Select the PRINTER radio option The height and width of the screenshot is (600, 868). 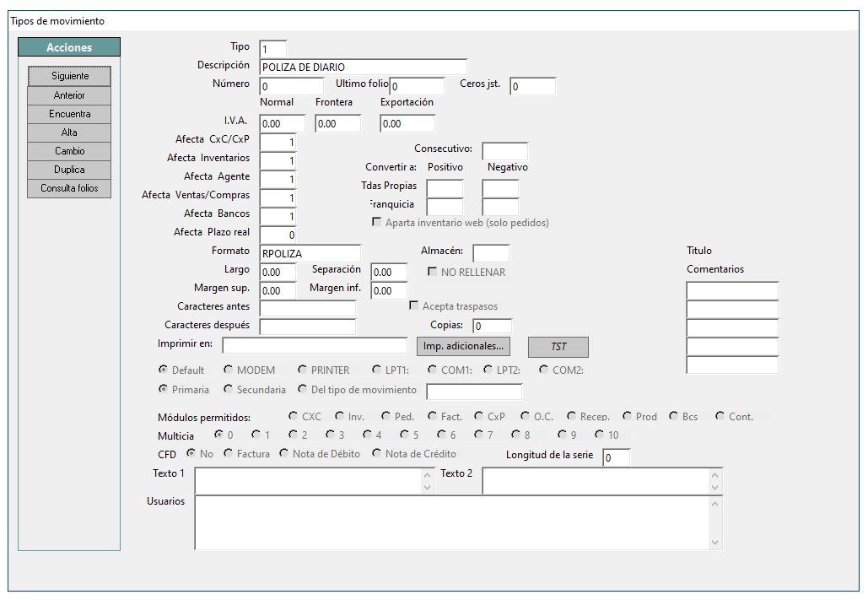[x=302, y=370]
